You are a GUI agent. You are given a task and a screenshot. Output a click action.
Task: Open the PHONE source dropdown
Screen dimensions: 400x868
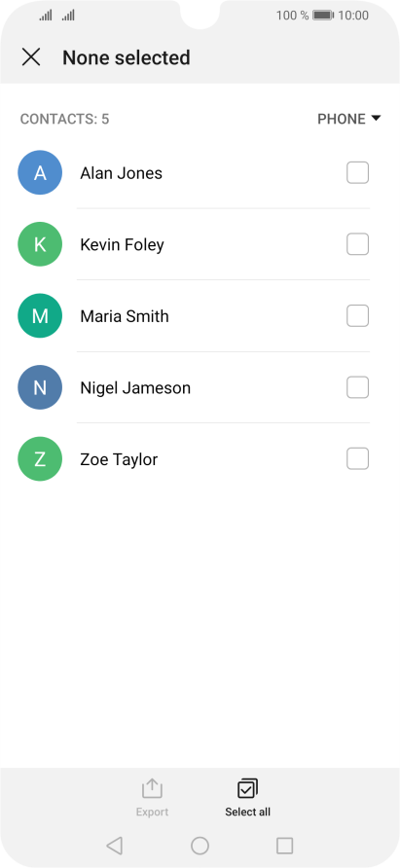tap(349, 119)
